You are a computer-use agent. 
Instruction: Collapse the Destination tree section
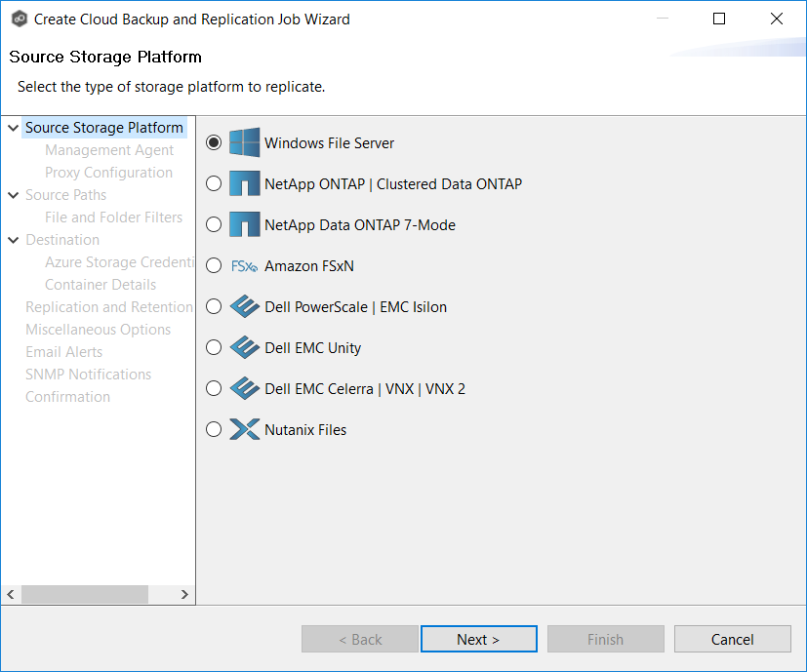pyautogui.click(x=12, y=239)
